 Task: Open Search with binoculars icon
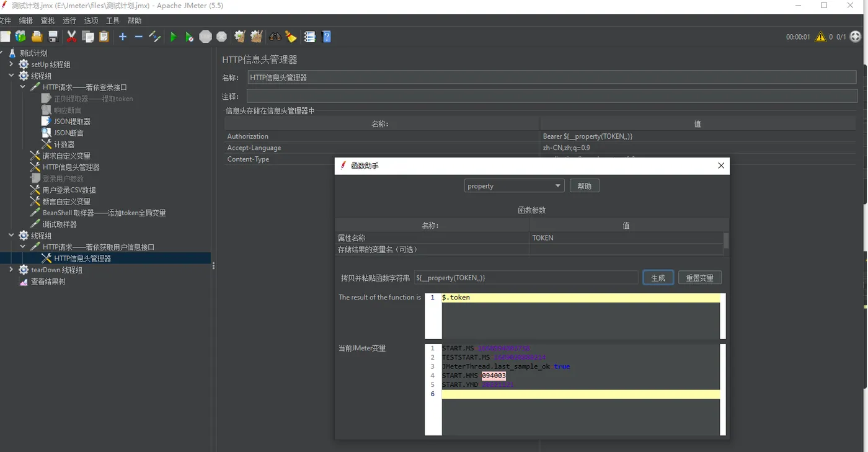[x=275, y=37]
